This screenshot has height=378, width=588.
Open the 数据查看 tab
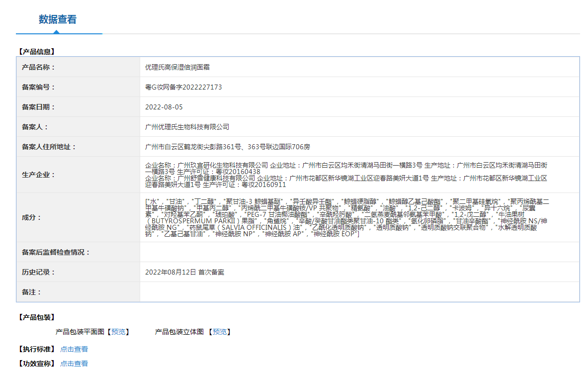coord(58,19)
